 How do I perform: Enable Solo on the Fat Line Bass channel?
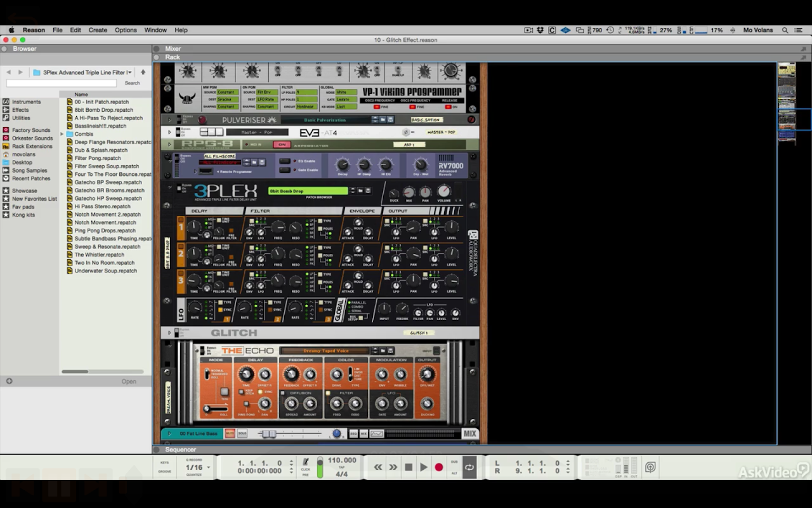pyautogui.click(x=242, y=434)
